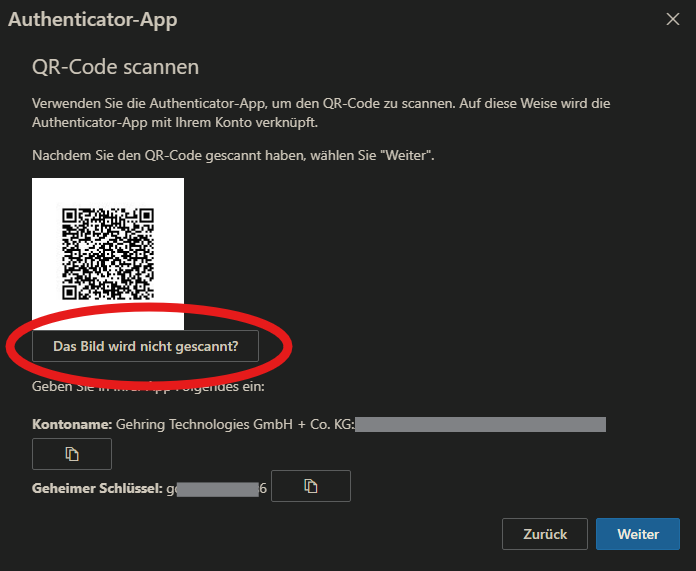
Task: Click the QR code image
Action: 108,253
